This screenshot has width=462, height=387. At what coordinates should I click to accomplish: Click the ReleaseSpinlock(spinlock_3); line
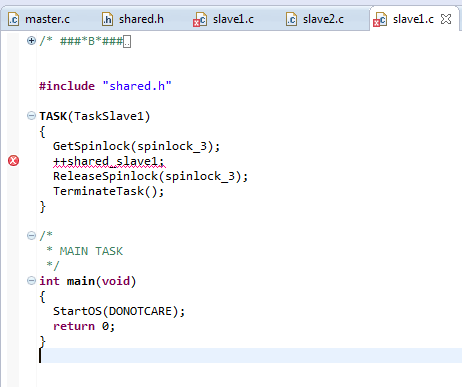pos(151,176)
